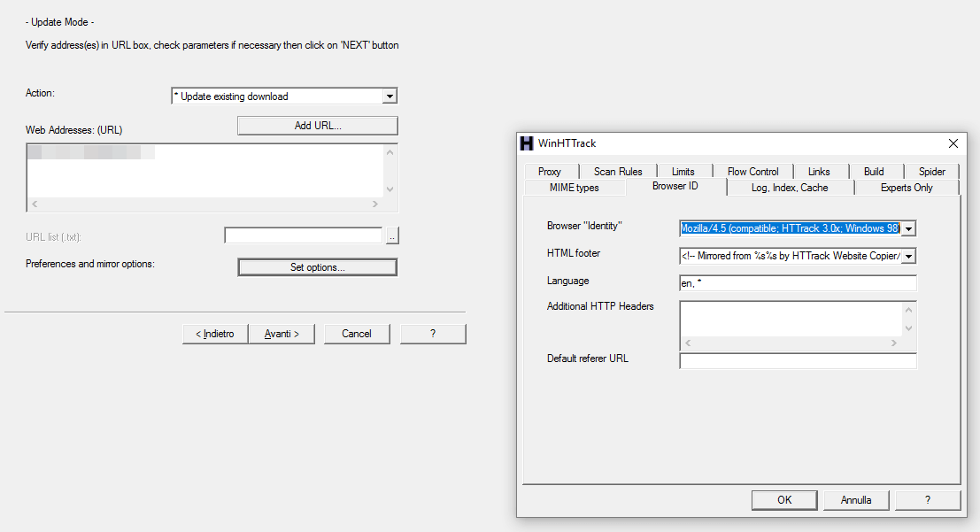Expand the Browser Identity dropdown arrow

pos(909,228)
